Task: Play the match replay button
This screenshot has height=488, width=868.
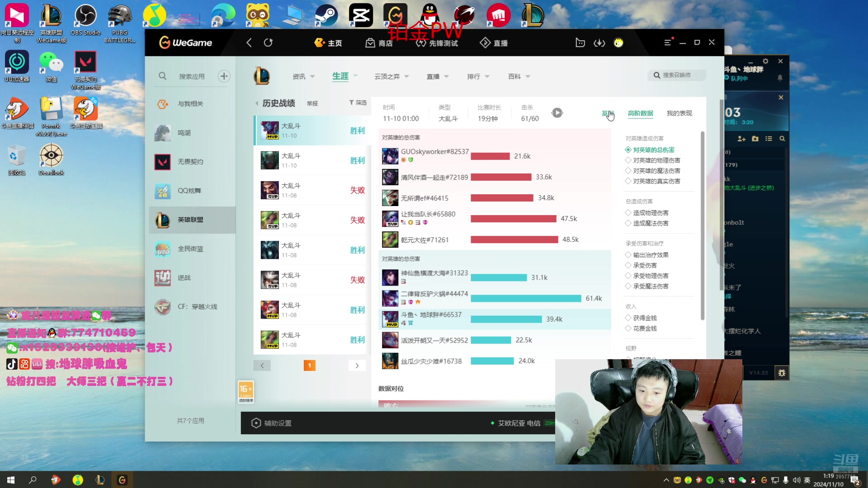Action: [557, 113]
